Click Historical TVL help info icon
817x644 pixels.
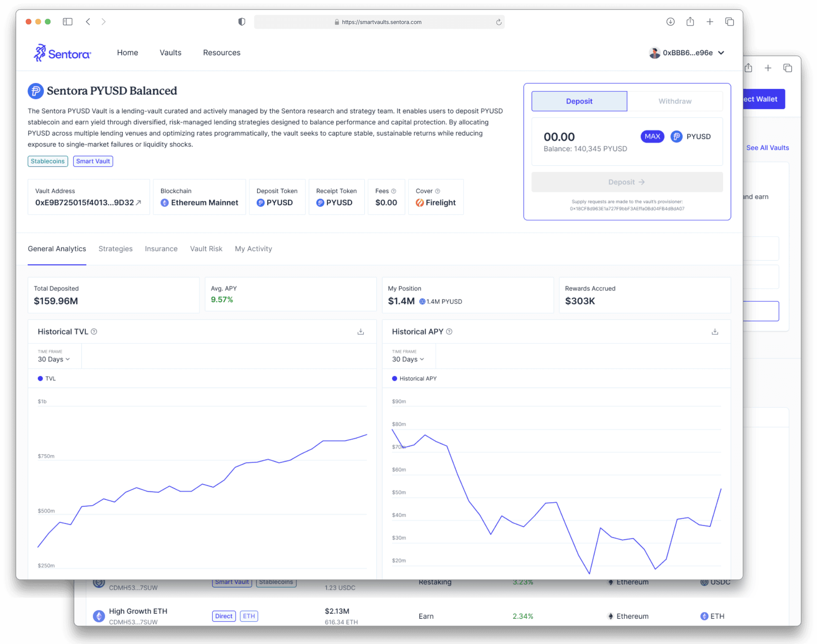click(x=94, y=332)
